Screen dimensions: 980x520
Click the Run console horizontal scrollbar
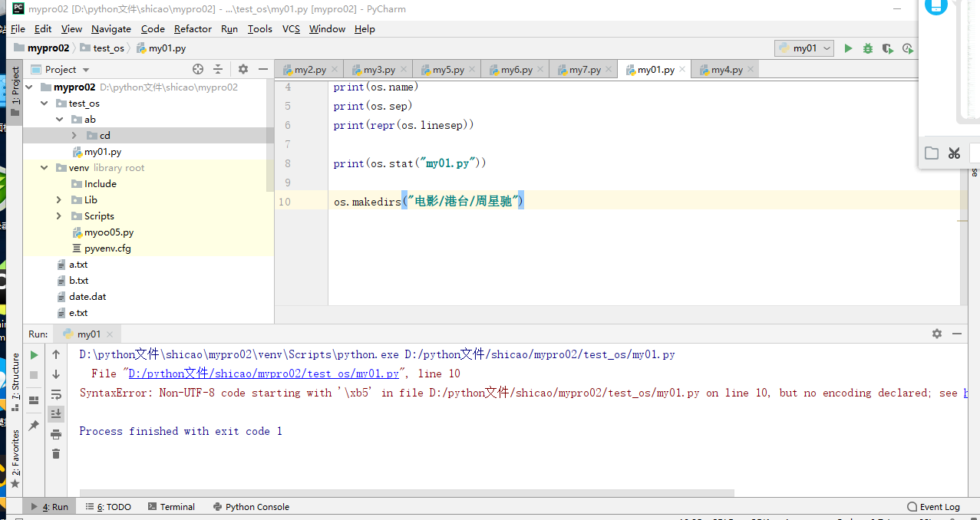(x=407, y=493)
